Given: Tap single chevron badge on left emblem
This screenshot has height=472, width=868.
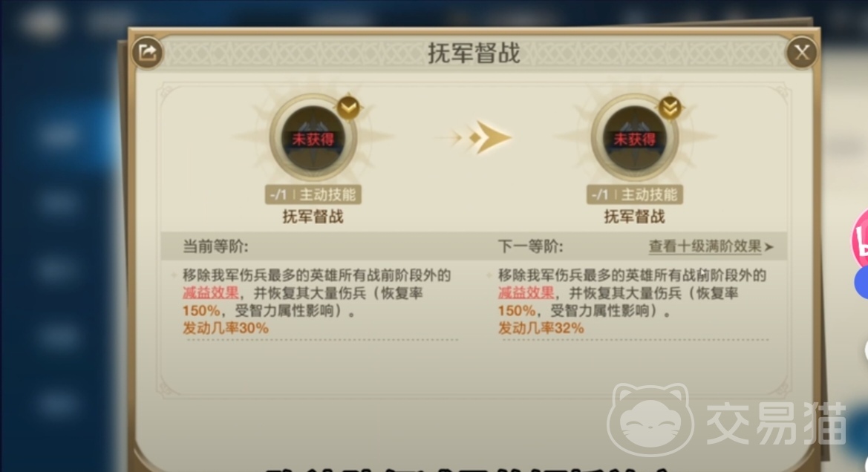Looking at the screenshot, I should click(x=349, y=108).
